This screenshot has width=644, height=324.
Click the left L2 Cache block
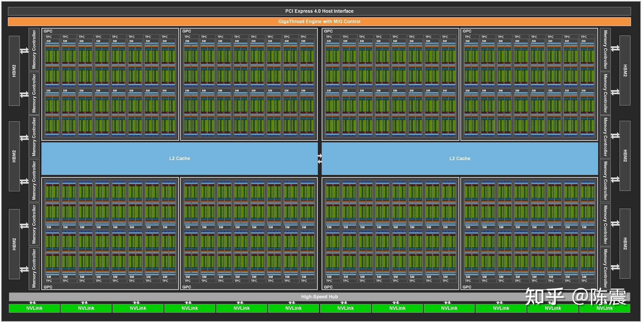pos(180,159)
